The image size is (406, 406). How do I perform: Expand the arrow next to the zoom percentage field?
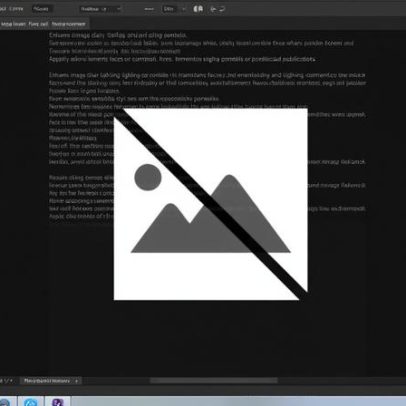click(183, 9)
